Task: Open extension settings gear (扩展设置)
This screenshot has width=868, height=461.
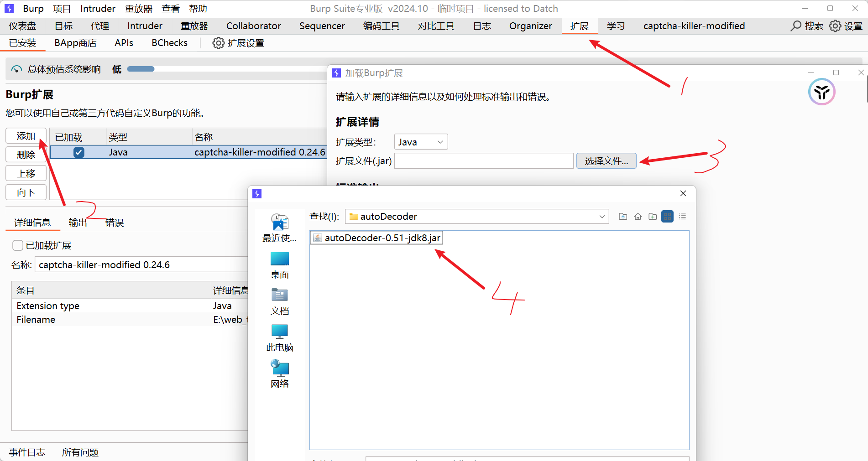Action: pos(219,43)
